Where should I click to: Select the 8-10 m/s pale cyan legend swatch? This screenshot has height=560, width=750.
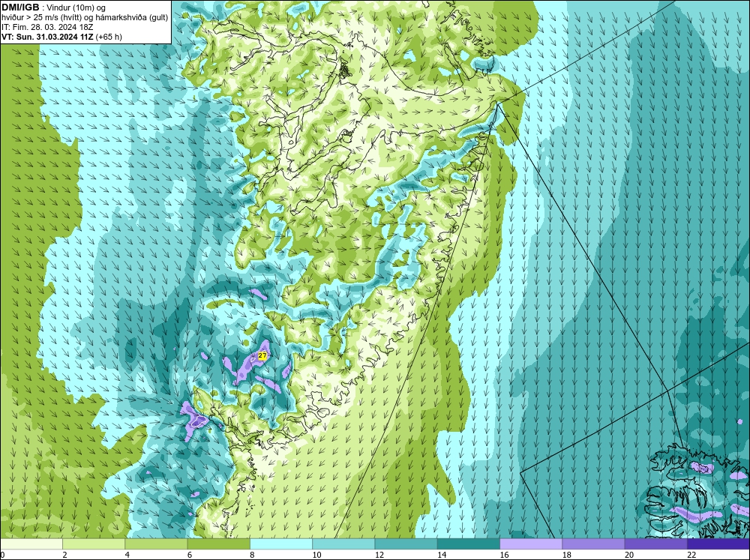tap(281, 544)
